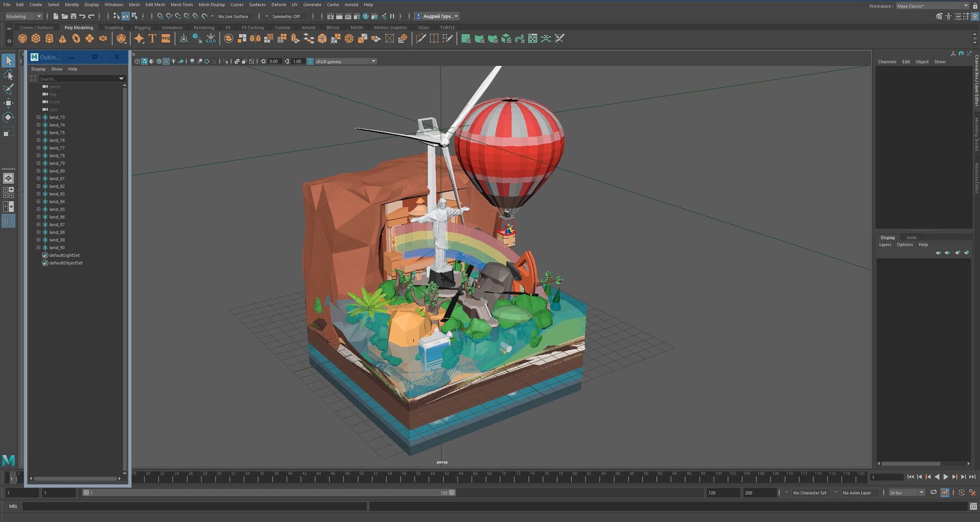980x522 pixels.
Task: Click the Redo arrow icon
Action: tap(91, 16)
